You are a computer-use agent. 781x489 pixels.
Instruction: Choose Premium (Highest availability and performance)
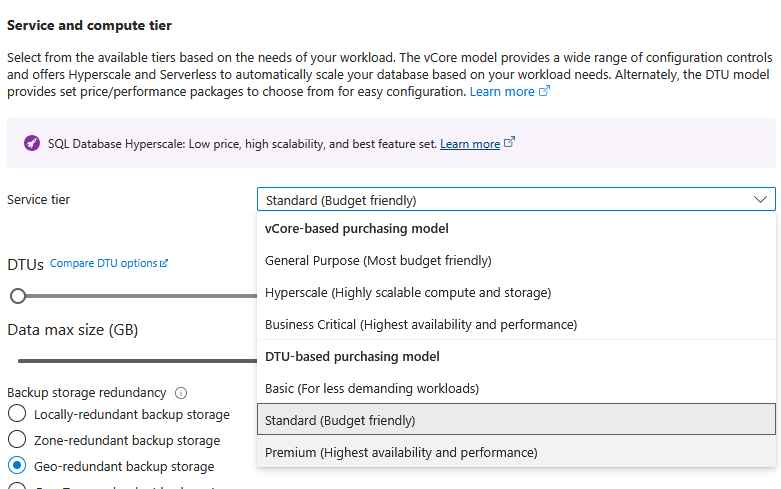pos(516,452)
